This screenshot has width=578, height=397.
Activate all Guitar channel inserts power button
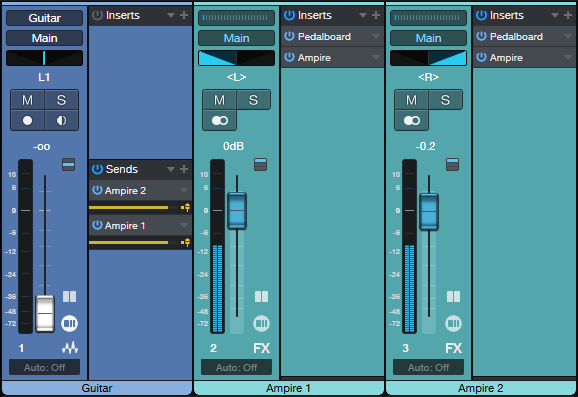point(97,15)
